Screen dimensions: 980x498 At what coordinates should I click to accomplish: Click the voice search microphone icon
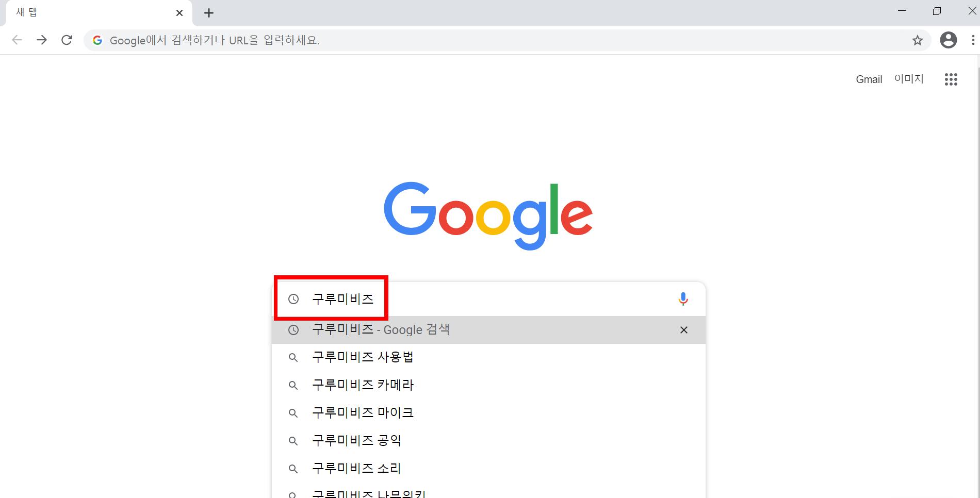click(683, 299)
